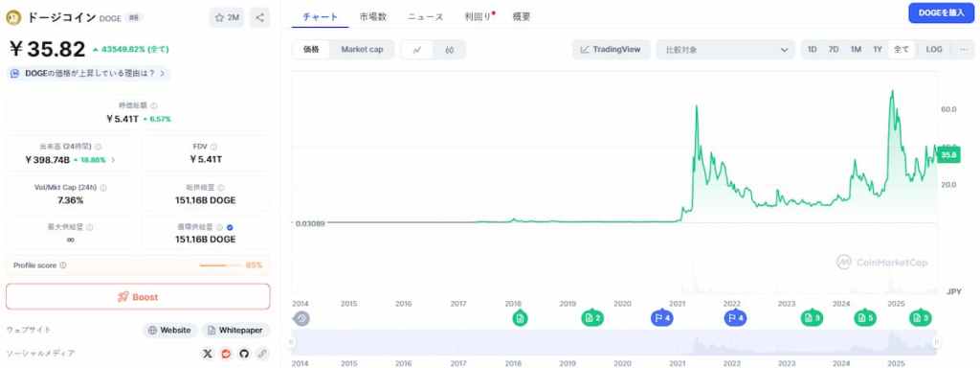
Task: Open the 2018 document event marker
Action: pos(520,318)
